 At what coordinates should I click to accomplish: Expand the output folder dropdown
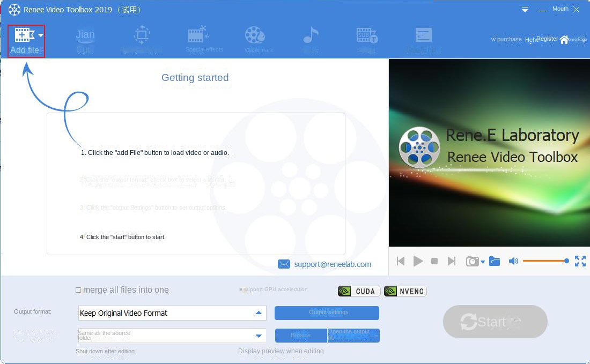(x=260, y=336)
